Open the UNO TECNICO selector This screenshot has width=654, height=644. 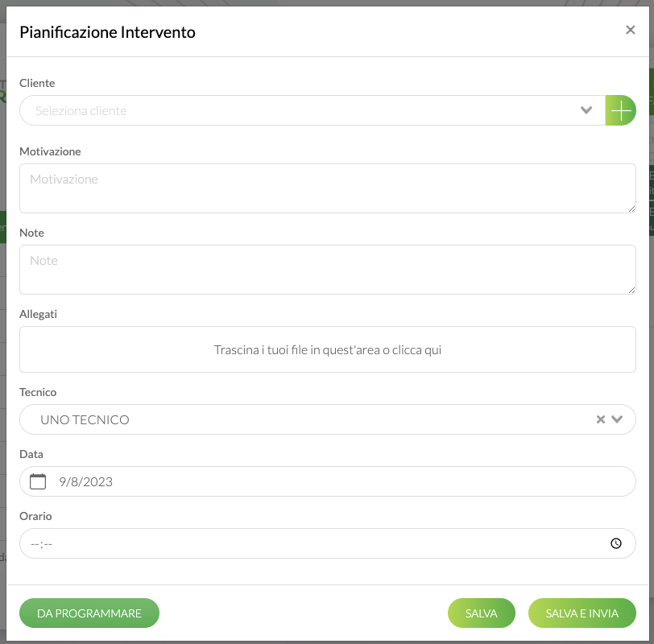[328, 419]
